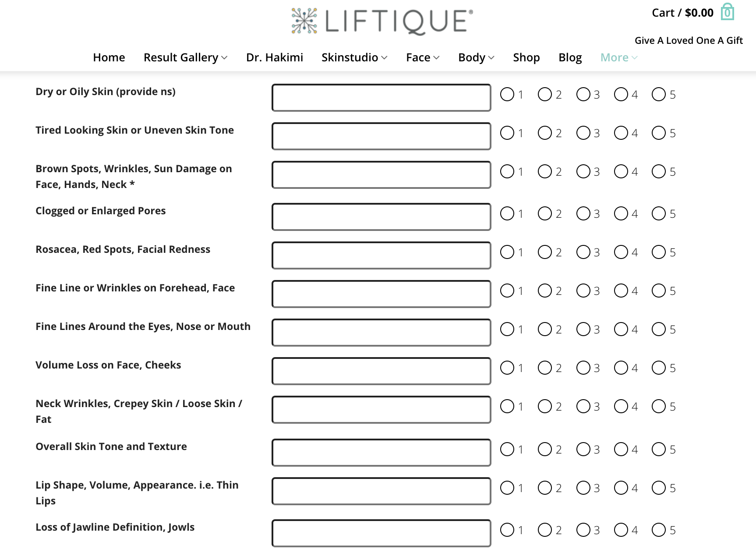The height and width of the screenshot is (553, 756).
Task: Pick rating 2 for Rosacea, Red Spots
Action: 545,252
